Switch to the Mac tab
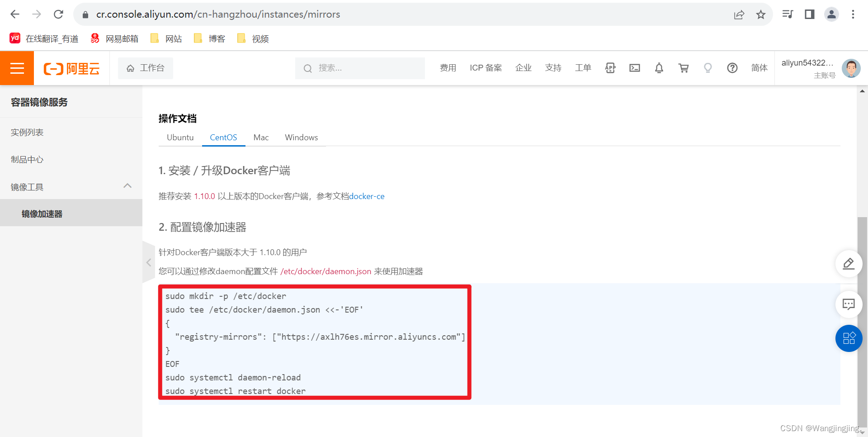This screenshot has height=437, width=868. 261,138
